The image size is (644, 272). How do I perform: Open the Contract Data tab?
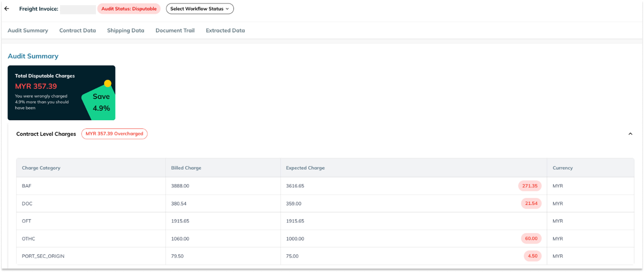tap(77, 30)
